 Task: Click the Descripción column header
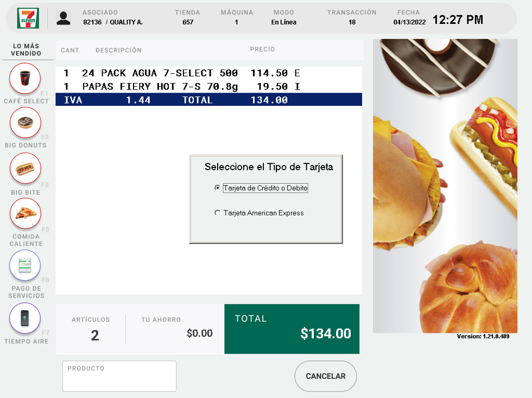pos(118,50)
